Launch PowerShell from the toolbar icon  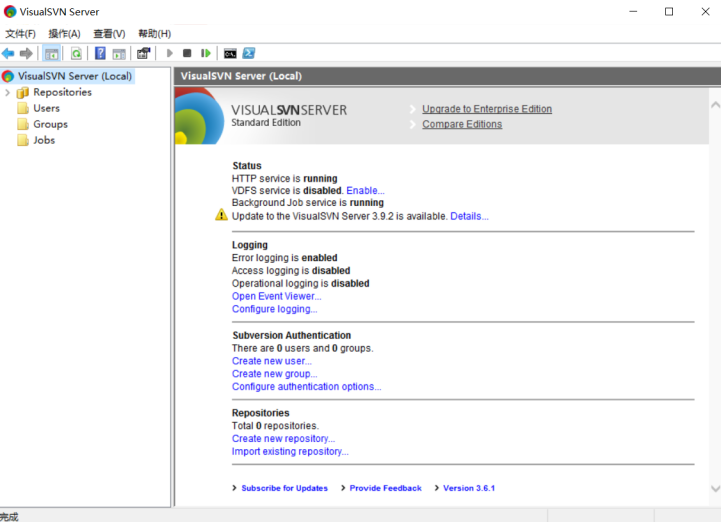tap(249, 53)
